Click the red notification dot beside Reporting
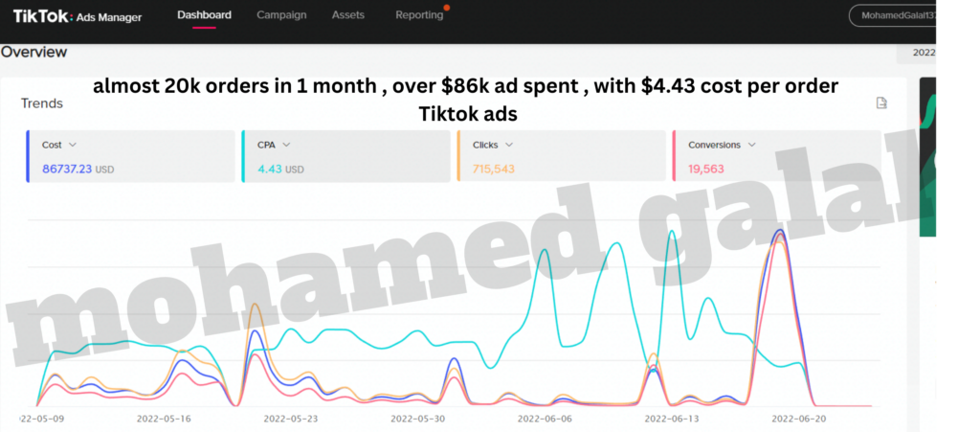 (x=447, y=8)
